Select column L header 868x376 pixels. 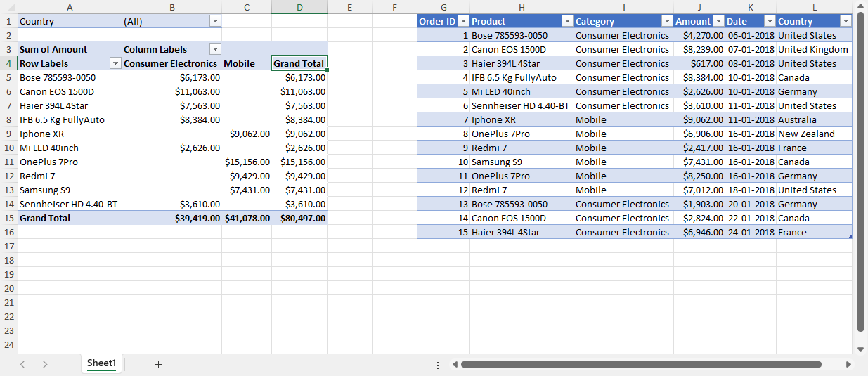click(x=814, y=7)
